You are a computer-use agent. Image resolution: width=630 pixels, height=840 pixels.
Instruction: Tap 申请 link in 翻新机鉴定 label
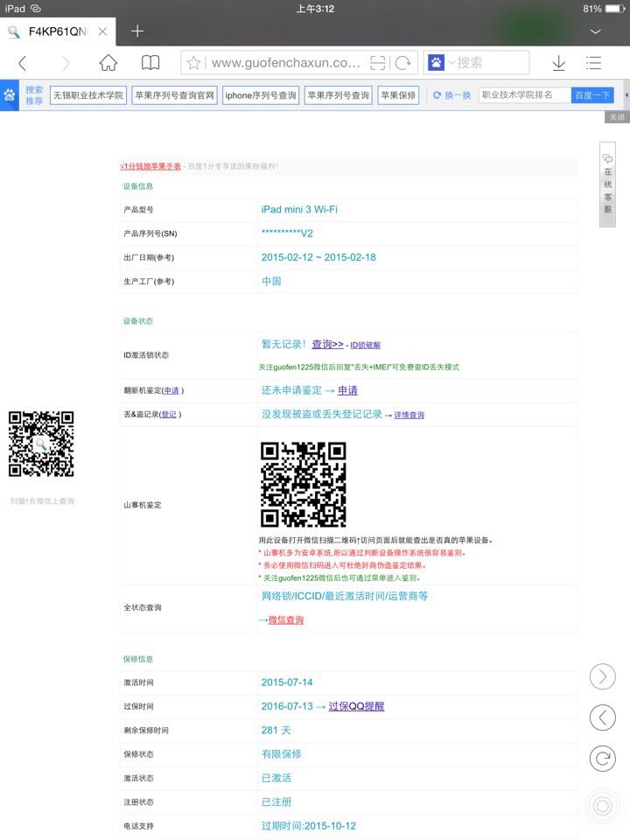[171, 390]
